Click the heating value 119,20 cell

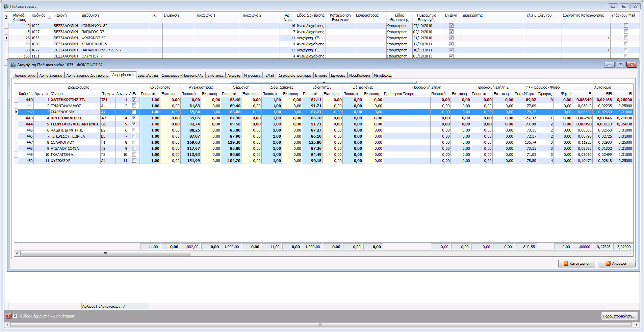pyautogui.click(x=231, y=142)
